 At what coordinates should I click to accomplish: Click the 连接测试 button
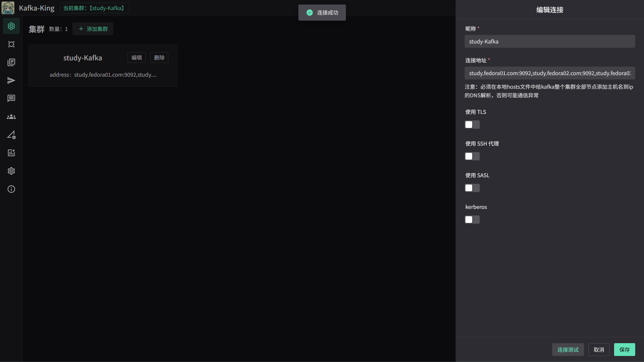[568, 349]
